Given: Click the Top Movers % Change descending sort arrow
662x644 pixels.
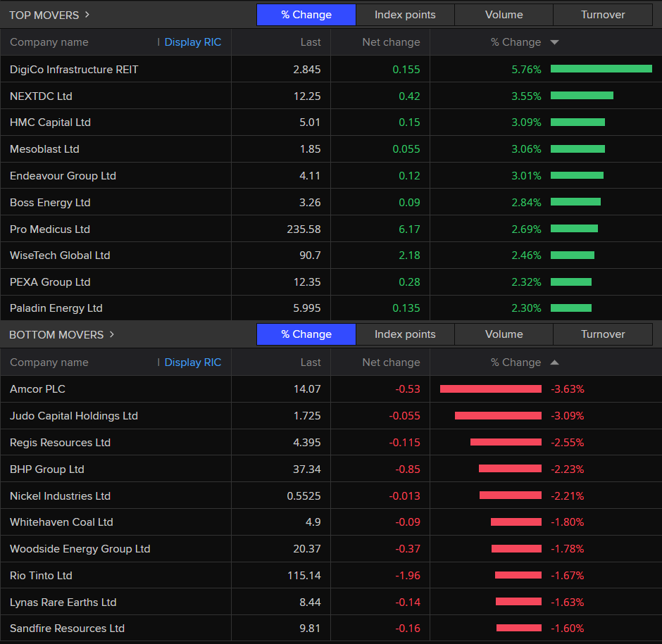Looking at the screenshot, I should point(555,42).
